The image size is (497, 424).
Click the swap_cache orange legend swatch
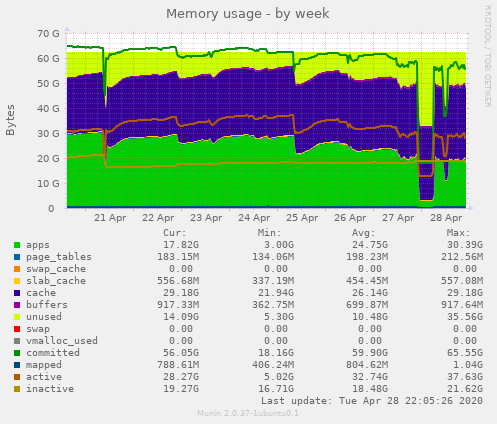tap(17, 269)
